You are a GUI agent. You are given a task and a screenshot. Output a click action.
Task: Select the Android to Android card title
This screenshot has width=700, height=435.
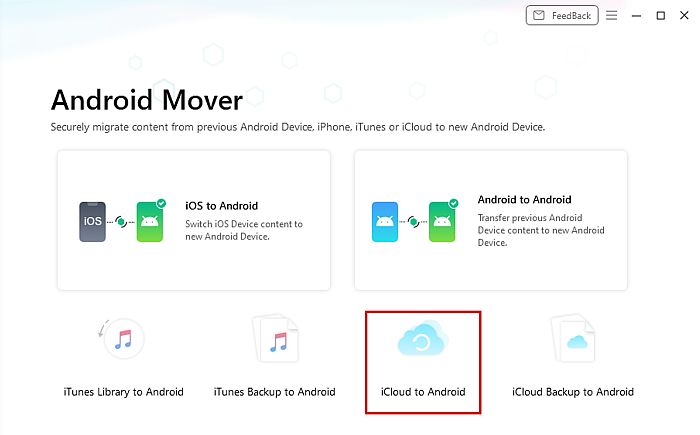[x=524, y=200]
